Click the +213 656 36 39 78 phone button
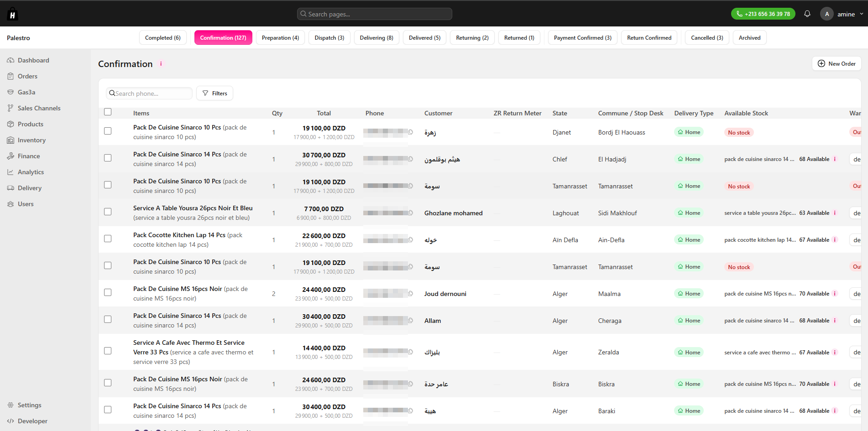Viewport: 868px width, 431px height. (763, 14)
